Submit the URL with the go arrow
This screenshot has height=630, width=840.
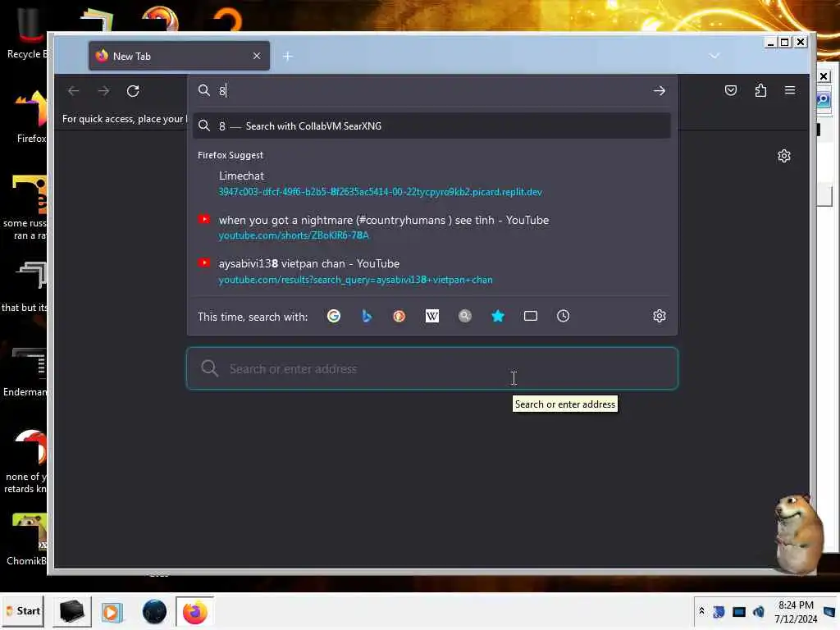[x=659, y=91]
